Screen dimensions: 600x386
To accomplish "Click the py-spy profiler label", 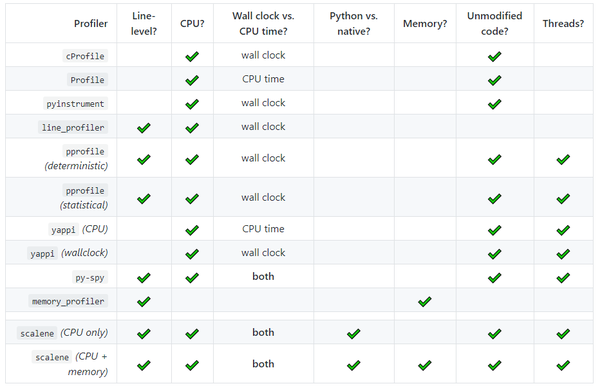I will (90, 277).
